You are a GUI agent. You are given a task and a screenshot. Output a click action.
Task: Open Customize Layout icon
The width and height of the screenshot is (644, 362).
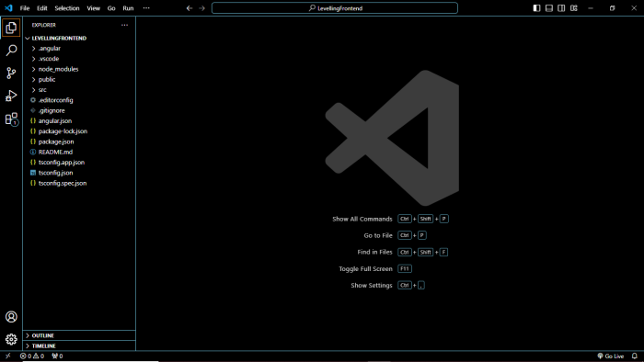click(574, 8)
